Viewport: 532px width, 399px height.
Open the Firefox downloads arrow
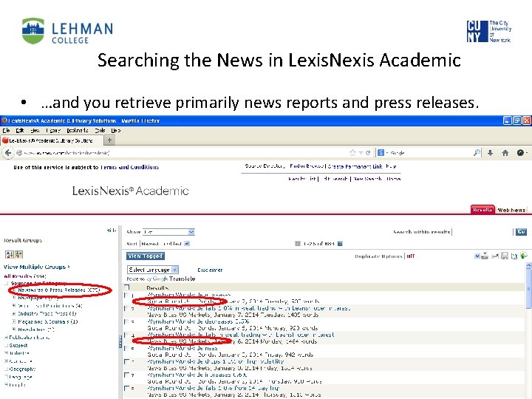(491, 153)
